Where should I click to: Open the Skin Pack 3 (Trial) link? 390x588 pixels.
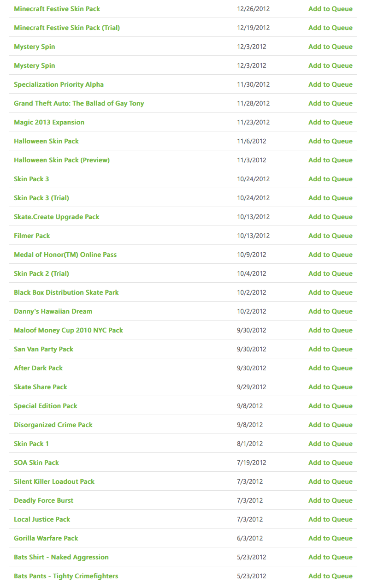[x=41, y=198]
